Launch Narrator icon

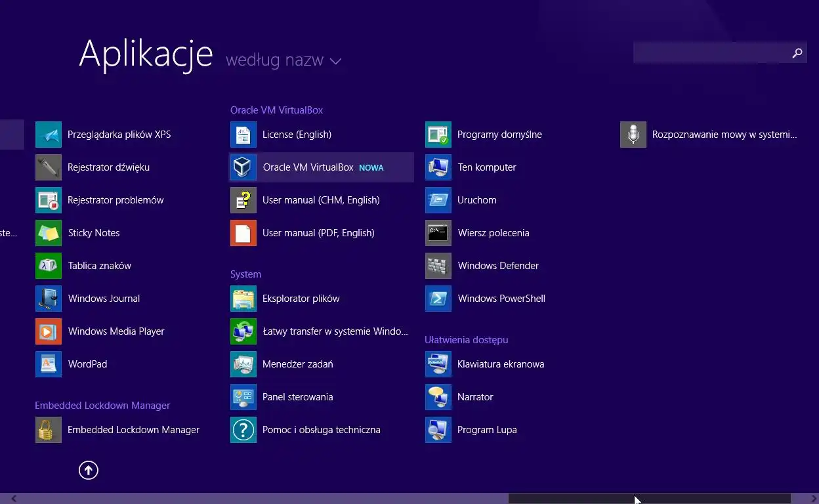click(438, 397)
